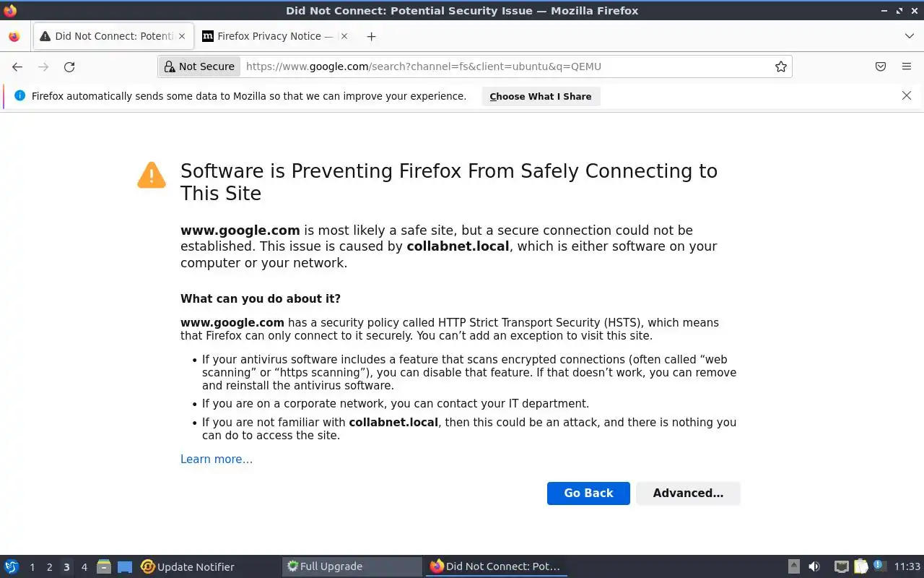
Task: Click the Choose What I Share button
Action: click(540, 96)
